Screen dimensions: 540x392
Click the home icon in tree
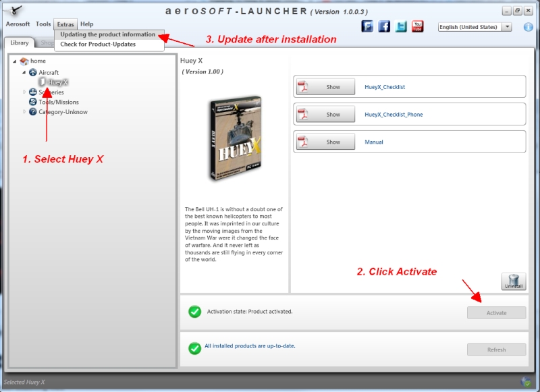click(24, 61)
